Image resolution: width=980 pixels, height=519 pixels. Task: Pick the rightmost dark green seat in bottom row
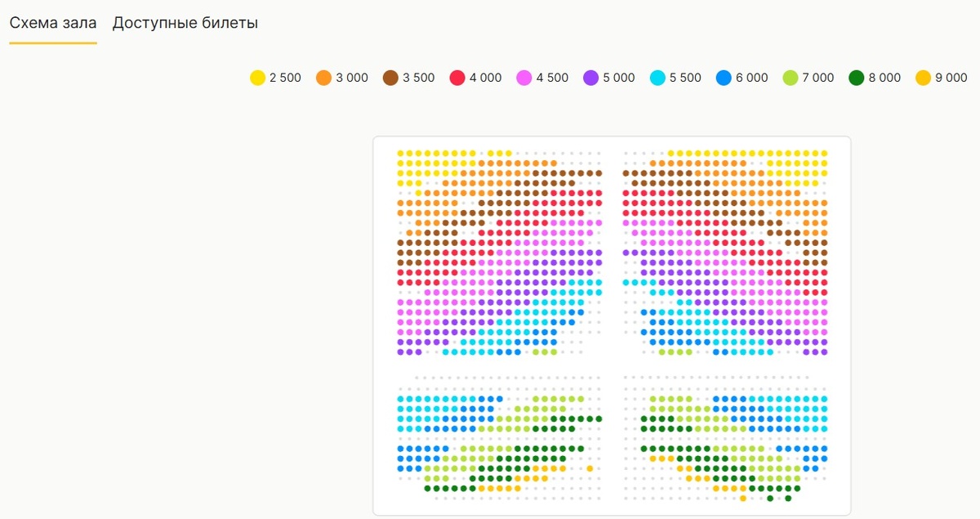[788, 498]
